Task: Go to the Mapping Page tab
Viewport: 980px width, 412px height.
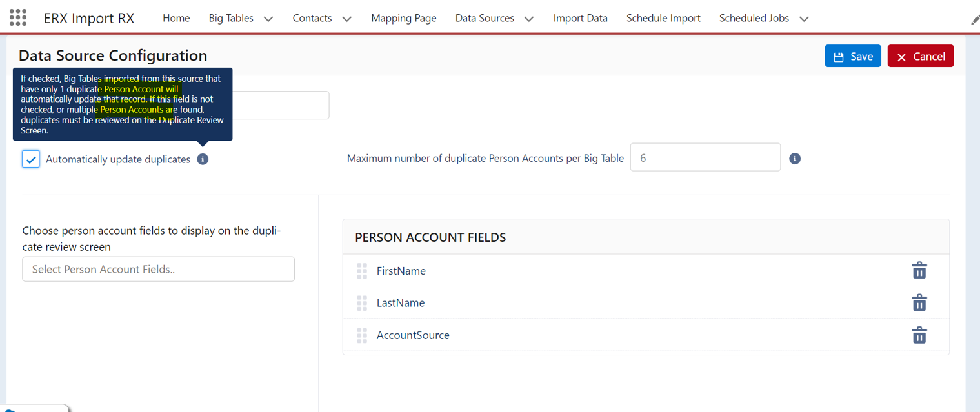Action: (x=403, y=18)
